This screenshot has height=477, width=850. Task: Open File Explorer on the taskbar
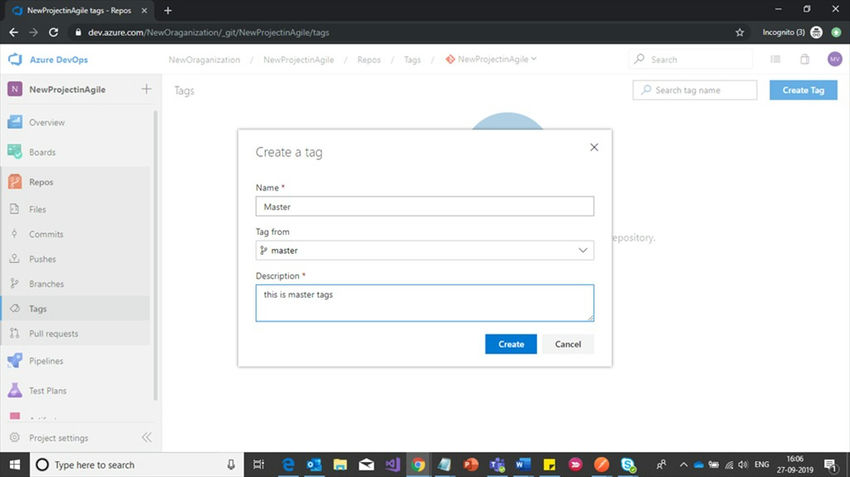pyautogui.click(x=340, y=465)
